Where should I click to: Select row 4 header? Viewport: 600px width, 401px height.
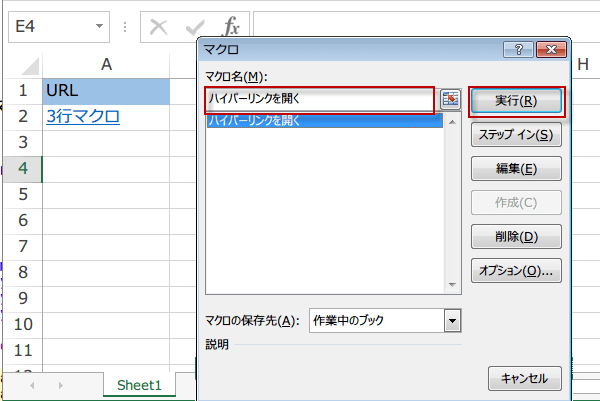(23, 169)
